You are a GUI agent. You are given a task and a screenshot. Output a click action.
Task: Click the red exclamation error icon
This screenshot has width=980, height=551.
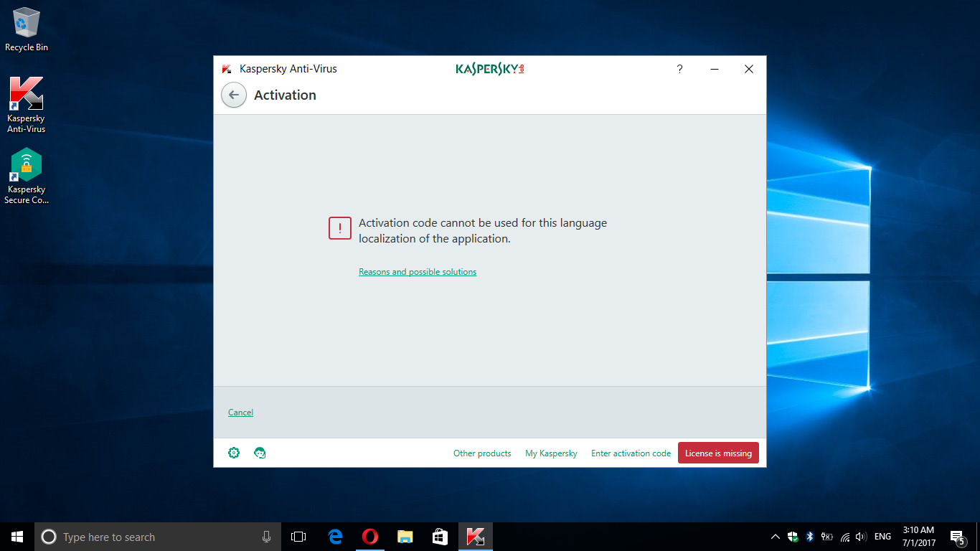[x=340, y=228]
